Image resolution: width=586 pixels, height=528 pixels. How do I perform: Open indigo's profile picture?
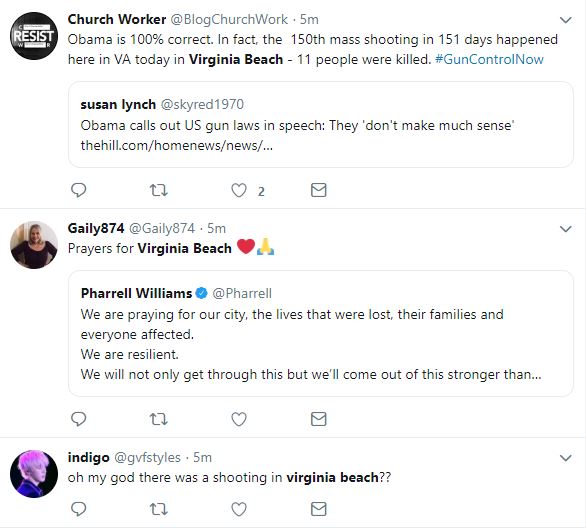pyautogui.click(x=34, y=474)
